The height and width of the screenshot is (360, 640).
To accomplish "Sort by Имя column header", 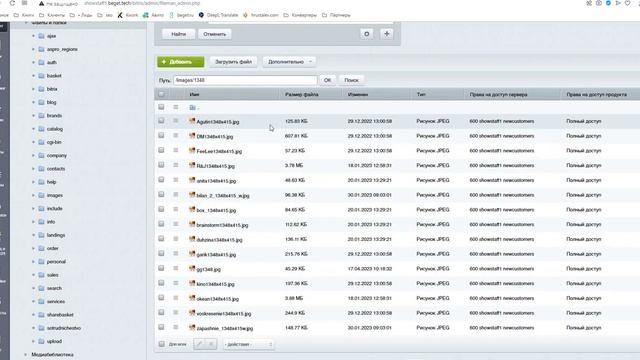I will click(194, 94).
